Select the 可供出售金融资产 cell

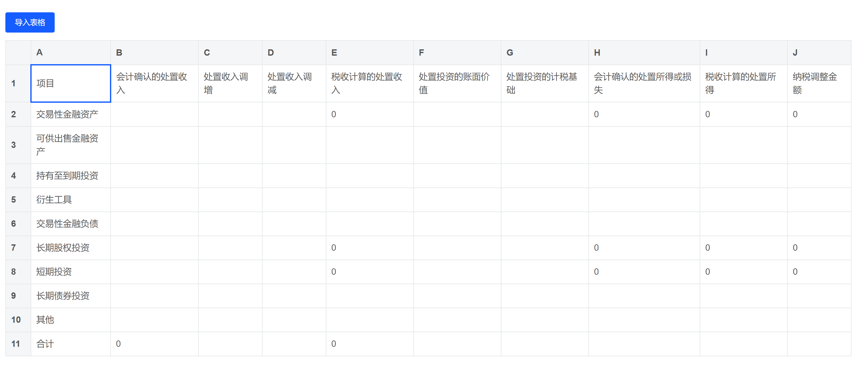pyautogui.click(x=70, y=145)
